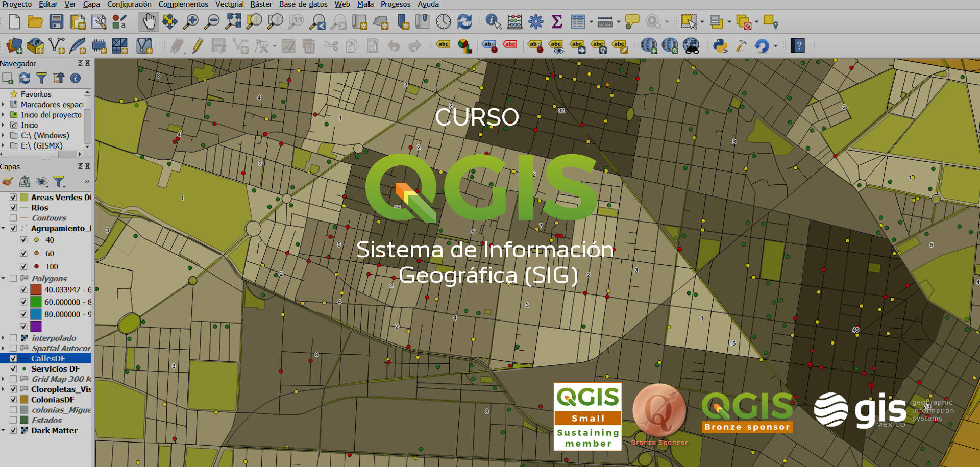
Task: Save project with the floppy disk icon
Action: pyautogui.click(x=56, y=22)
